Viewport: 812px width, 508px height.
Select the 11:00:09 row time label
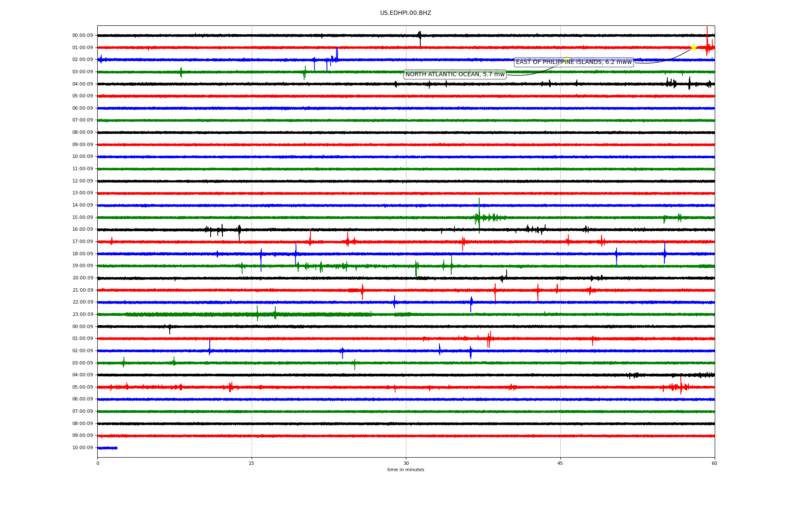point(82,169)
